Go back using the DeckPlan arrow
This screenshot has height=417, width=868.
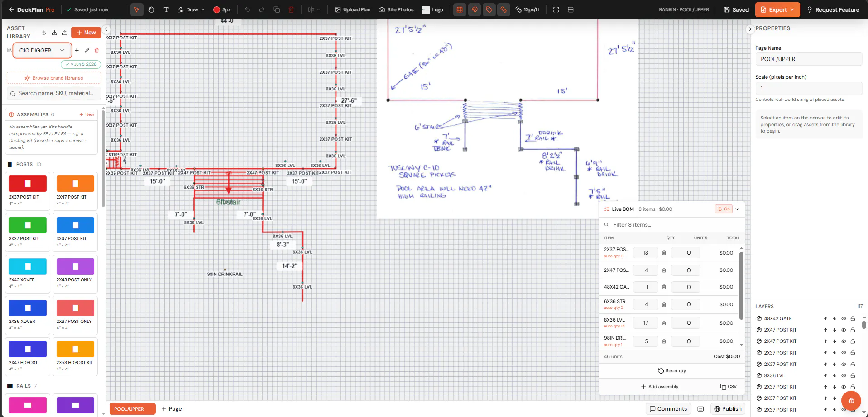pos(11,9)
